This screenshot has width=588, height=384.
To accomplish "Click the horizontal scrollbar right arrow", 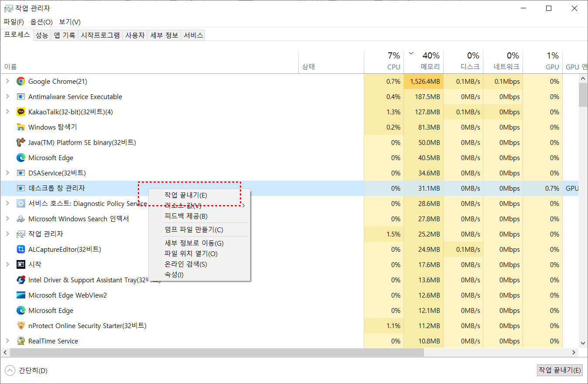I will point(574,352).
